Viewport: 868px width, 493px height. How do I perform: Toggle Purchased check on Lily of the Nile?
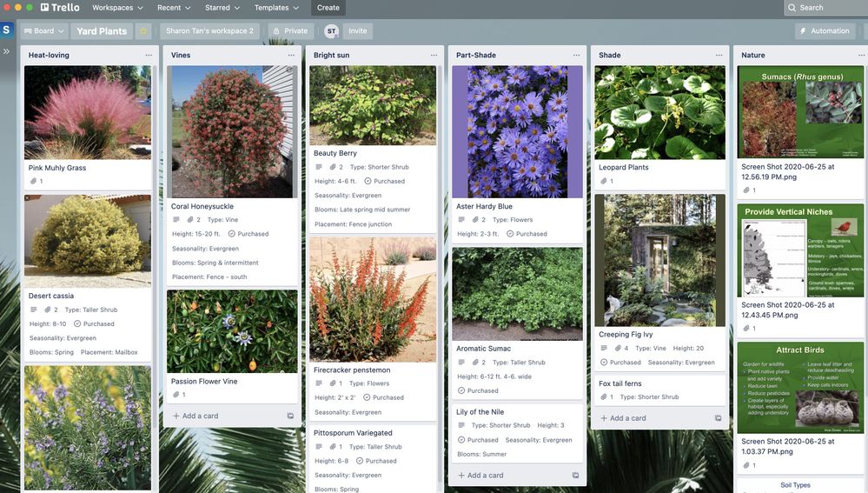pos(461,440)
